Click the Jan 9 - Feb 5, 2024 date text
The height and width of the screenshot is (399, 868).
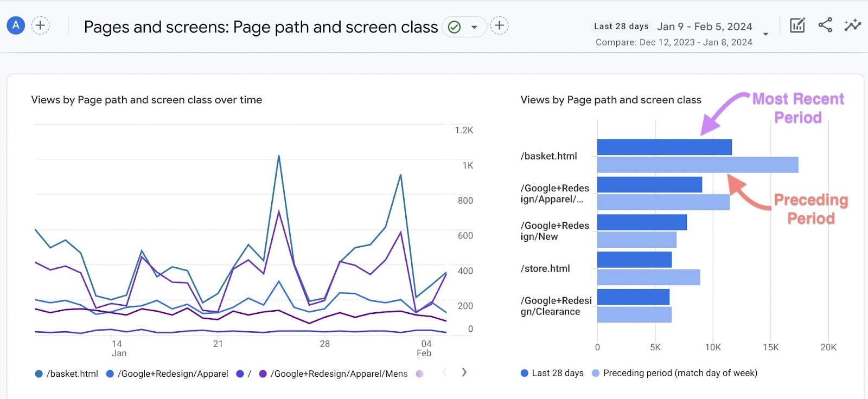[704, 27]
